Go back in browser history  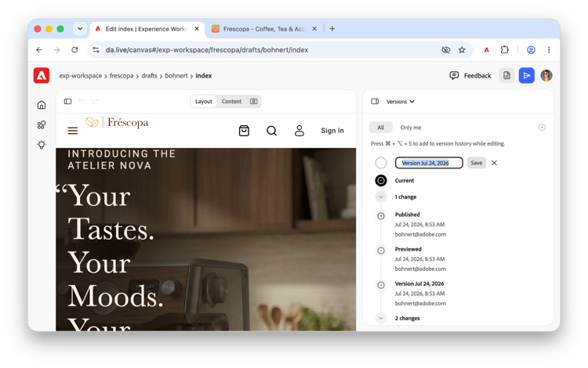click(x=39, y=50)
